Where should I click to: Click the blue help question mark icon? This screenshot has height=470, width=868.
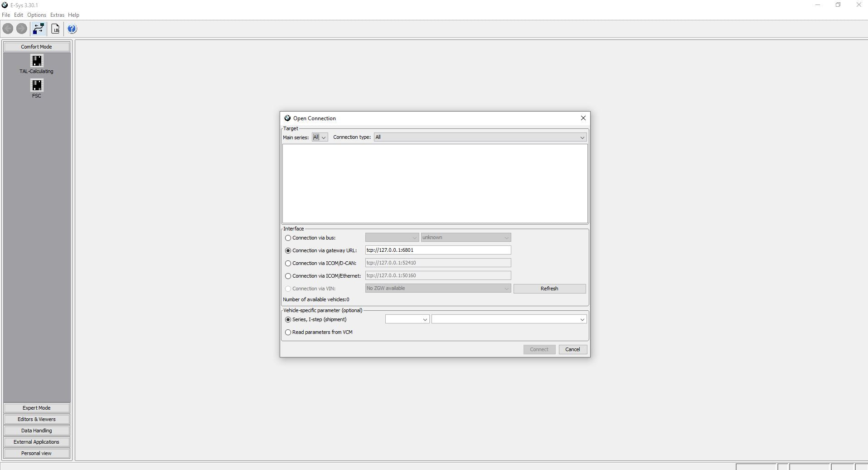click(72, 29)
